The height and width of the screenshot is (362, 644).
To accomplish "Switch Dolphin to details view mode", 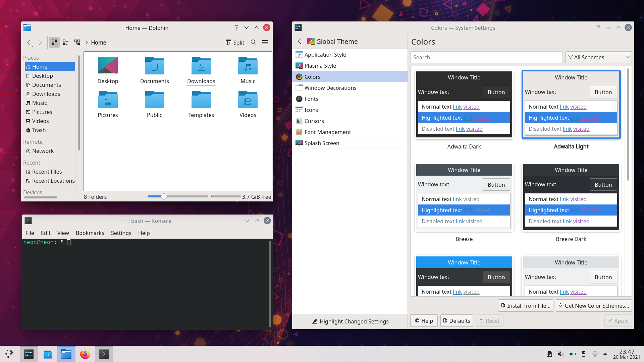I will [77, 42].
